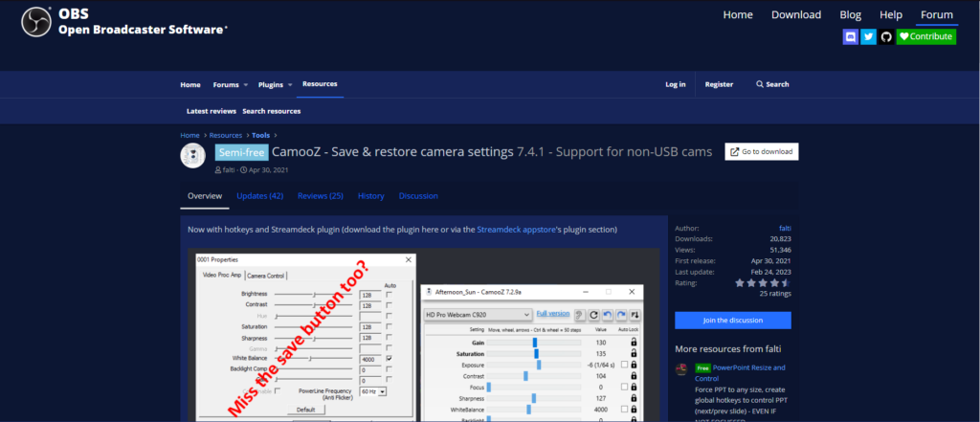Open the OBS Twitter icon link
This screenshot has height=422, width=980.
[868, 36]
